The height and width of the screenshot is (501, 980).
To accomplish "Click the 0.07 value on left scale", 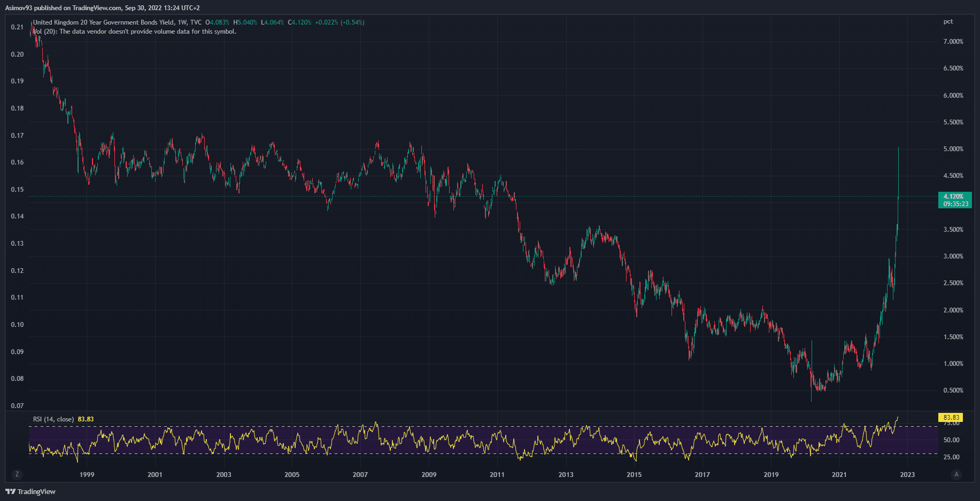I will [x=17, y=406].
